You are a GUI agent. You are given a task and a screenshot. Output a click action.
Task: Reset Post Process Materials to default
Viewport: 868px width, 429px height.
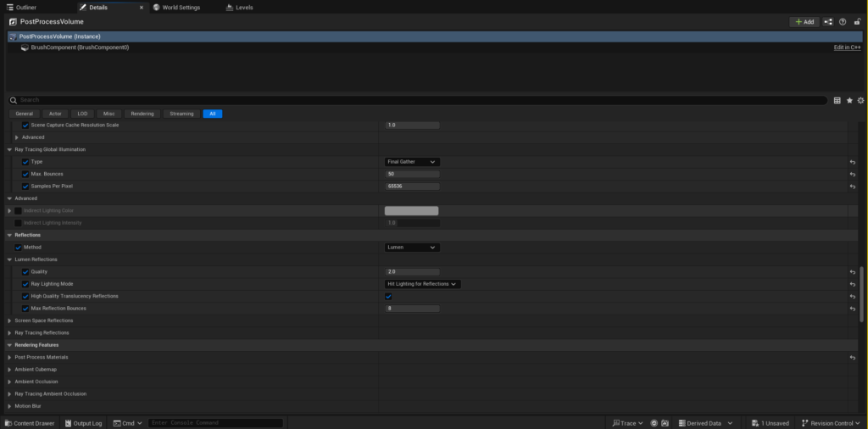coord(853,358)
